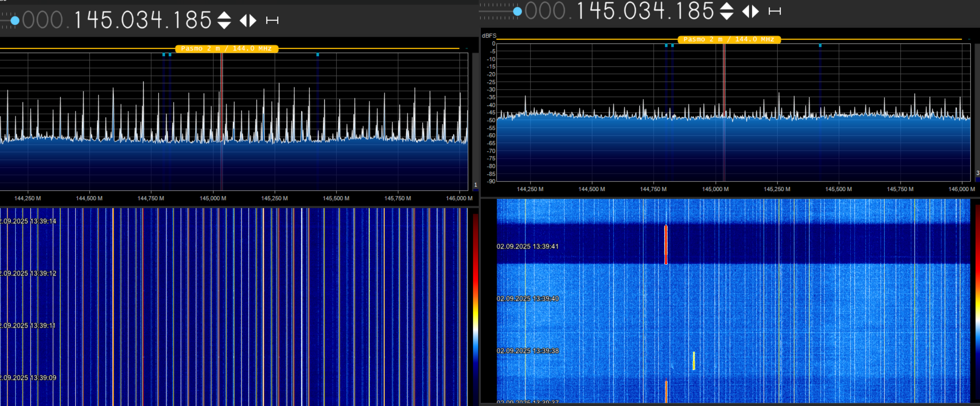Click the tuning style icon in left window
The height and width of the screenshot is (406, 980).
pyautogui.click(x=272, y=20)
